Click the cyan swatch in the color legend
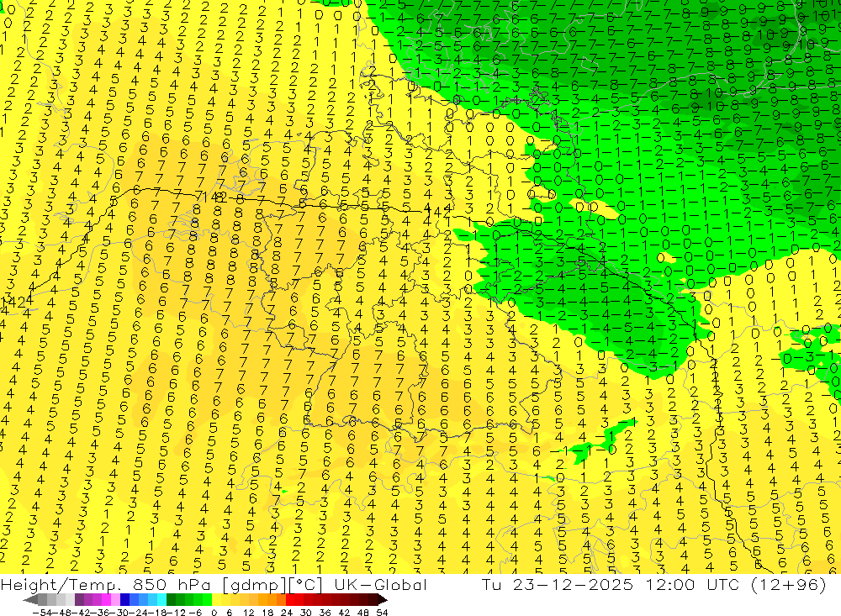The height and width of the screenshot is (616, 841). pos(161,599)
